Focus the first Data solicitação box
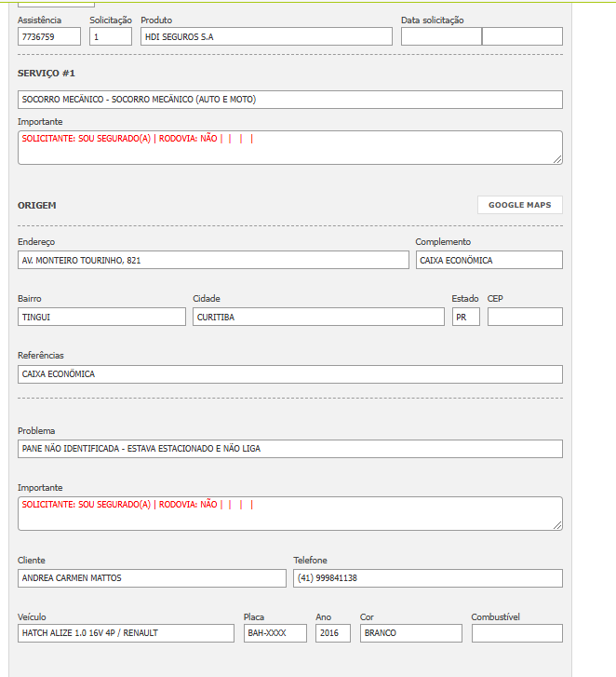 point(441,37)
